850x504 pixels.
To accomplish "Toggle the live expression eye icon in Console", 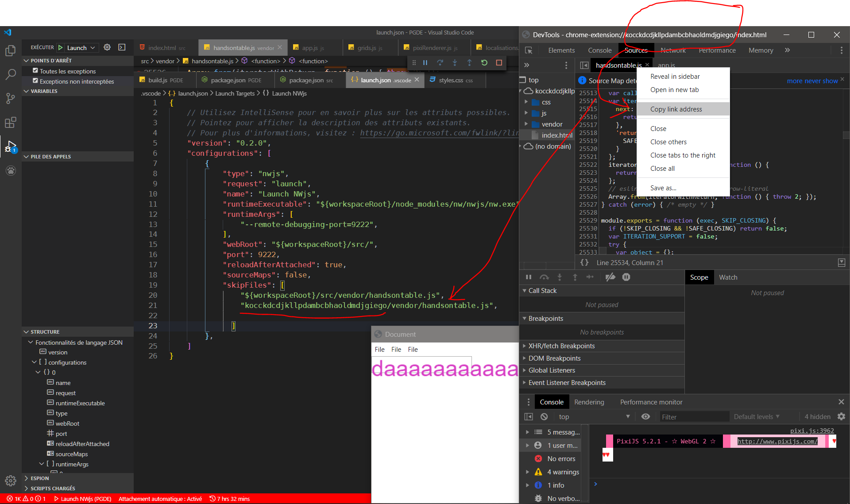I will (645, 416).
